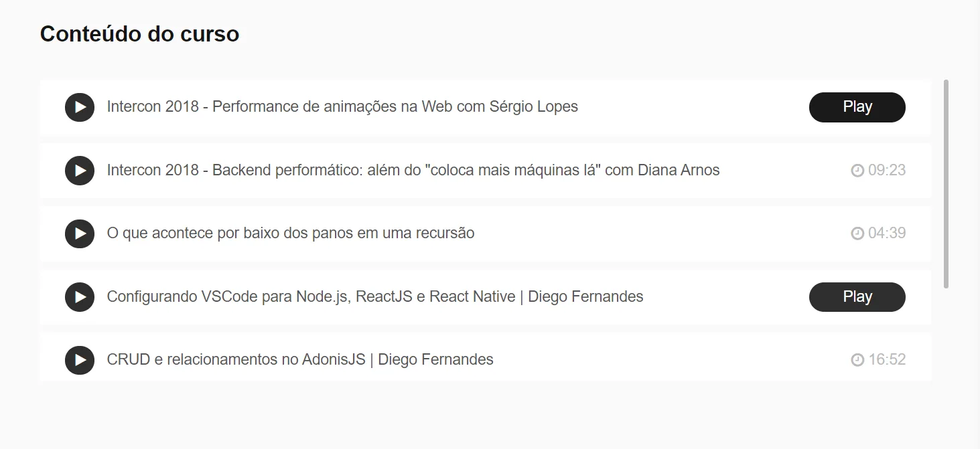The height and width of the screenshot is (449, 980).
Task: Click Play button on Configurando VSCode row
Action: [857, 297]
